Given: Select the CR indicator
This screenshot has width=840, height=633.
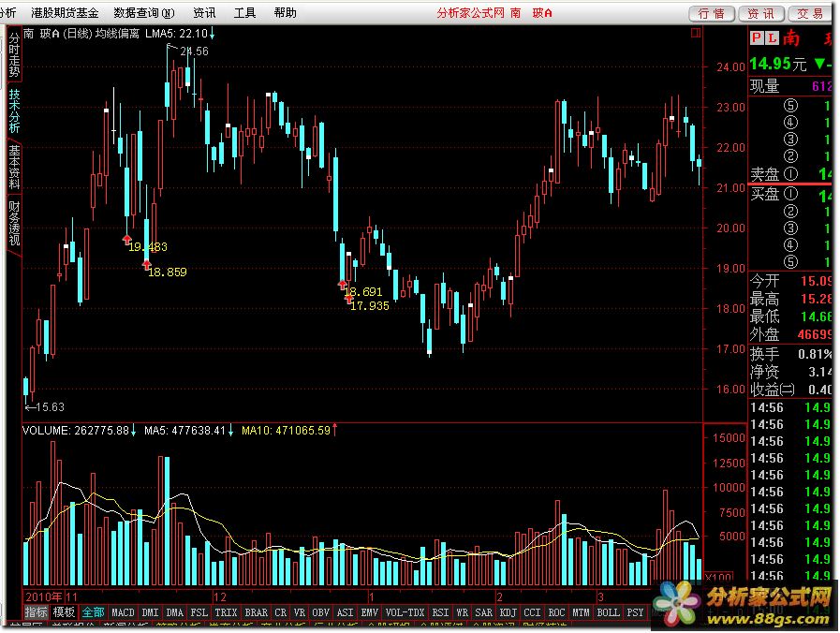Looking at the screenshot, I should pyautogui.click(x=281, y=612).
